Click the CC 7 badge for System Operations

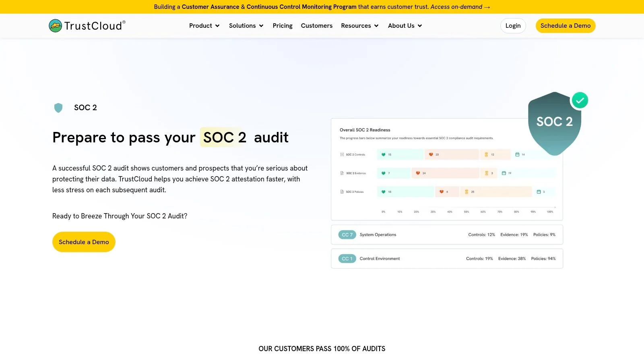(x=347, y=234)
